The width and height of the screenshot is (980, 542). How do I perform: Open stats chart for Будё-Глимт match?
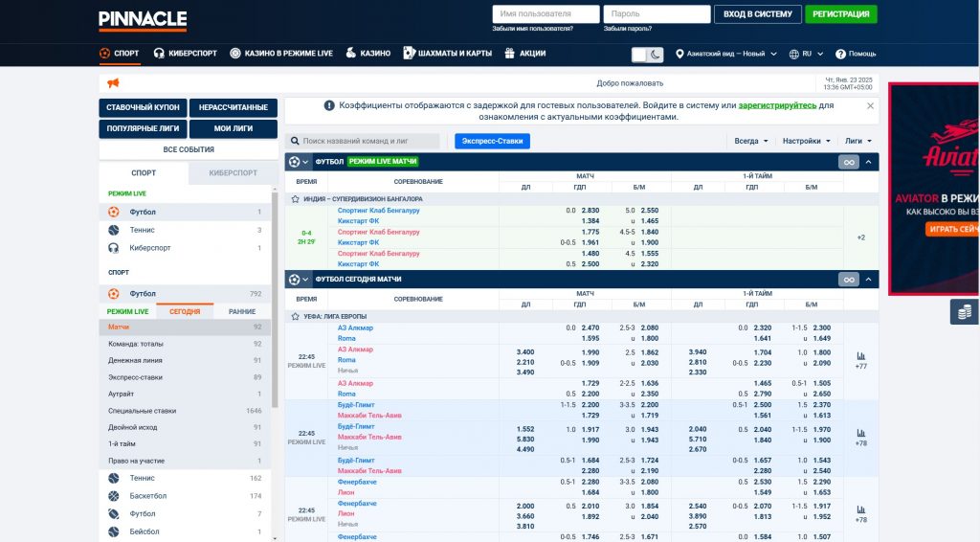tap(860, 433)
